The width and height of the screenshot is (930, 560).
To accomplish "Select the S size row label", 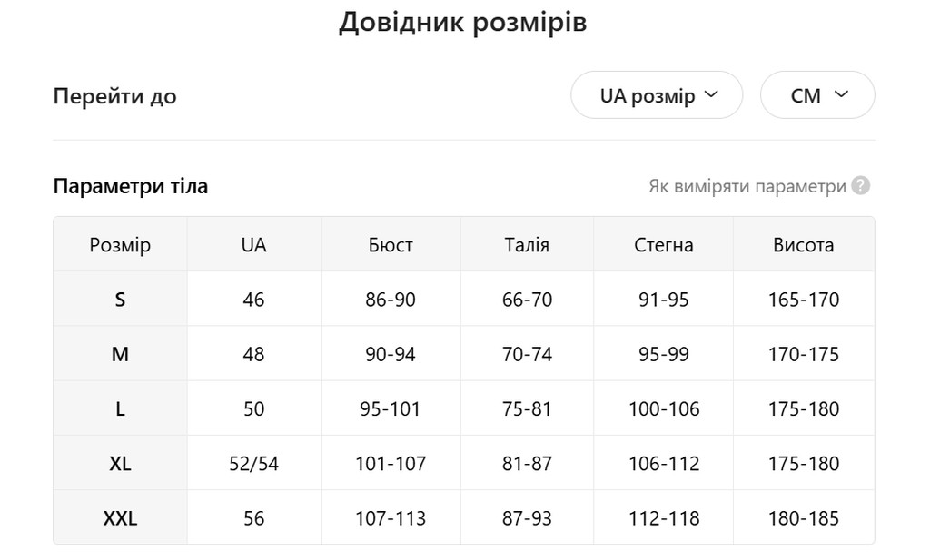I will 121,300.
